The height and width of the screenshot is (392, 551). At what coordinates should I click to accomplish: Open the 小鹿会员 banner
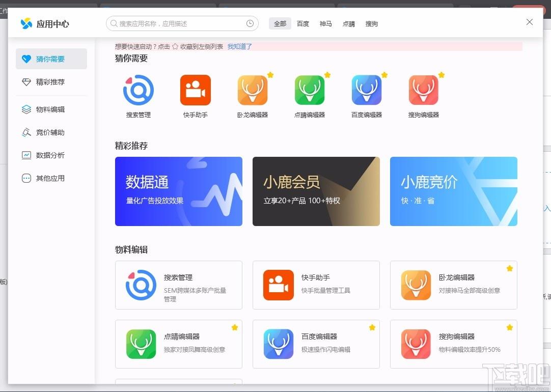(316, 191)
